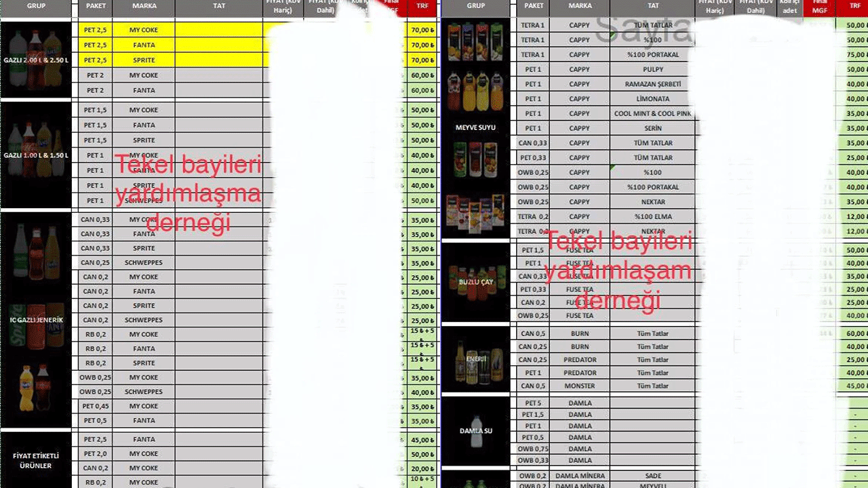
Task: Click the GAZLI 1.00 L & 1.50 L bottles image
Action: click(37, 155)
